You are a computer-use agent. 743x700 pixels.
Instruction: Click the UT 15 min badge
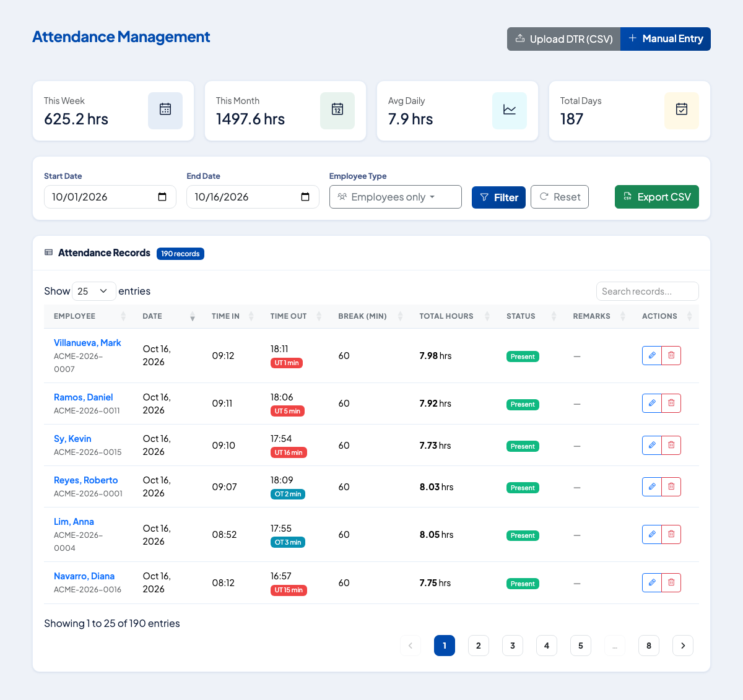289,590
